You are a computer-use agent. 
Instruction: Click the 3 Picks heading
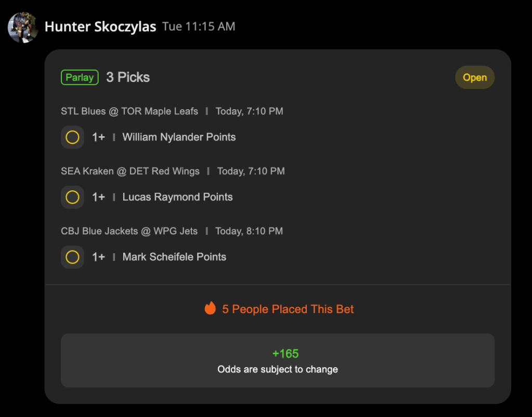click(x=128, y=77)
